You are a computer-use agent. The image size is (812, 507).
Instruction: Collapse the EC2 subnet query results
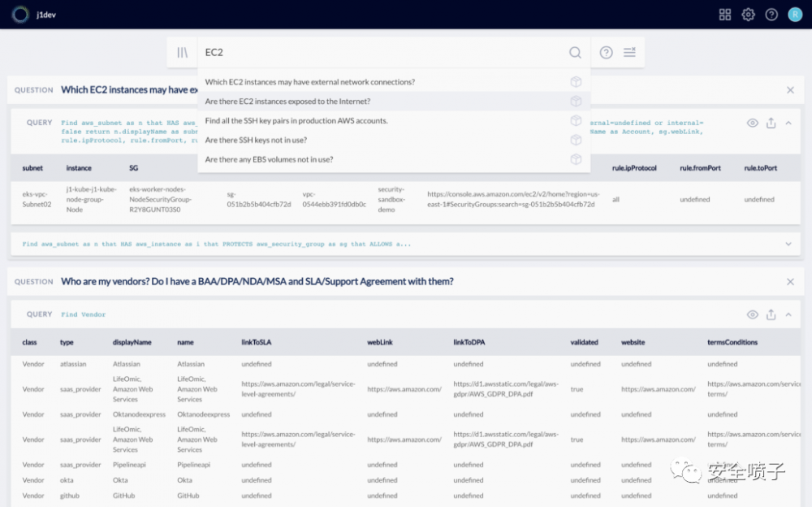788,123
